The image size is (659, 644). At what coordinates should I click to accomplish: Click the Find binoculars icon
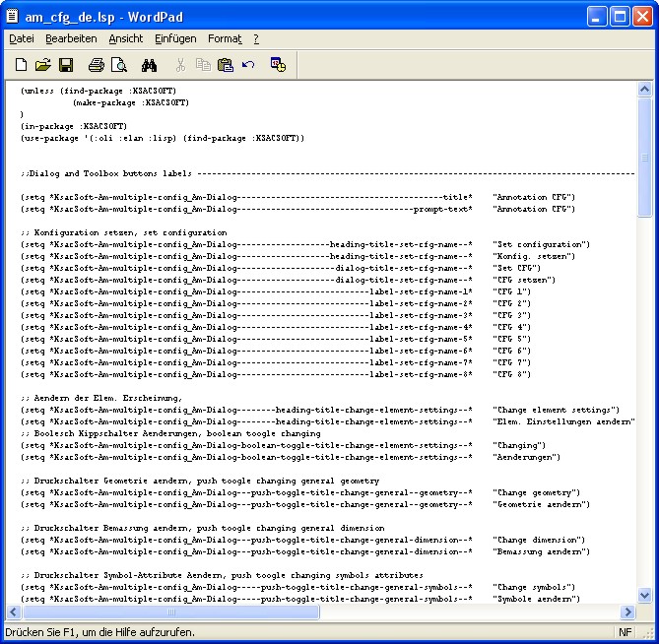click(x=149, y=65)
